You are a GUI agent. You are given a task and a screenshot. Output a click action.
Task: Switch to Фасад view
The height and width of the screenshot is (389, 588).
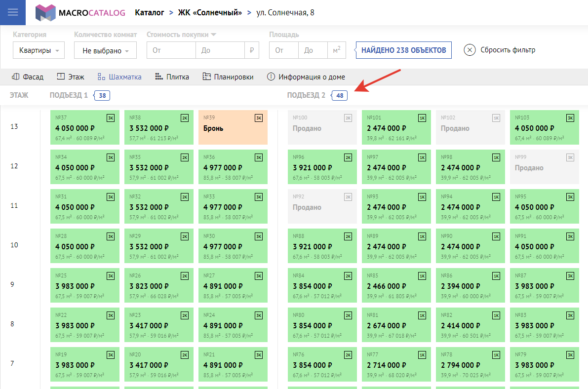point(28,77)
